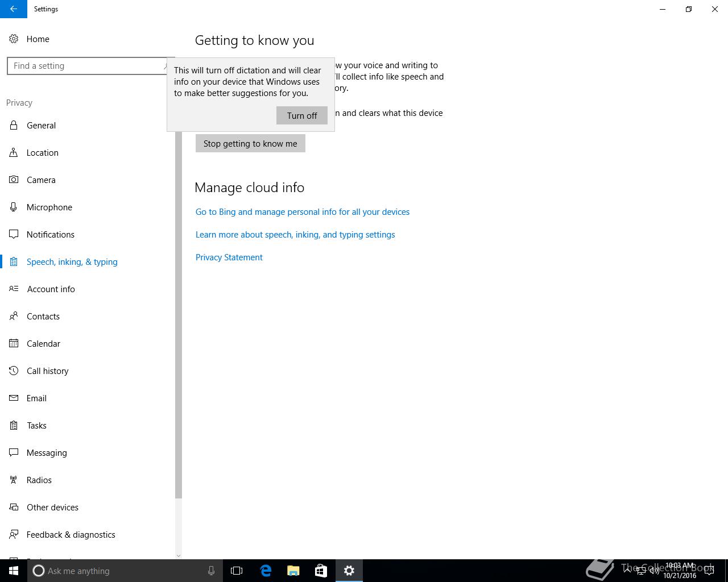Click the Contacts people icon
The image size is (728, 582).
click(14, 316)
